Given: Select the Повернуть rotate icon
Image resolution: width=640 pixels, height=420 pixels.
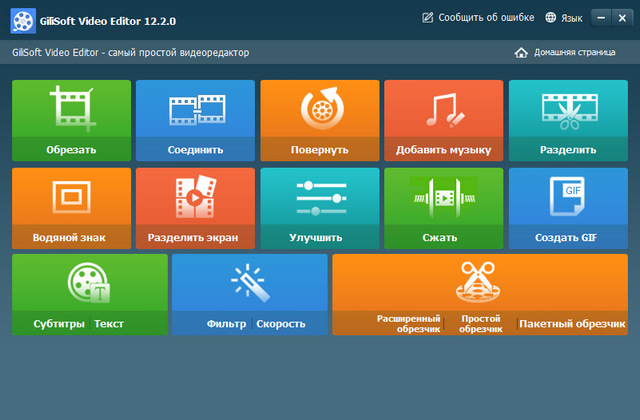Looking at the screenshot, I should [319, 108].
